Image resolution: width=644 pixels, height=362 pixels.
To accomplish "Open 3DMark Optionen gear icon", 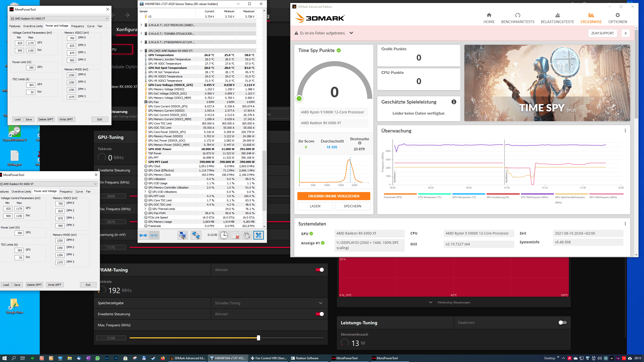I will coord(617,15).
